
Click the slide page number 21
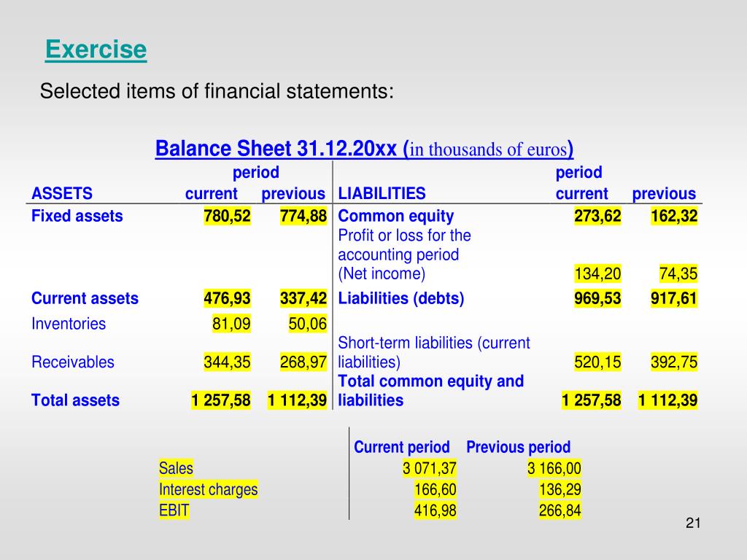[693, 524]
